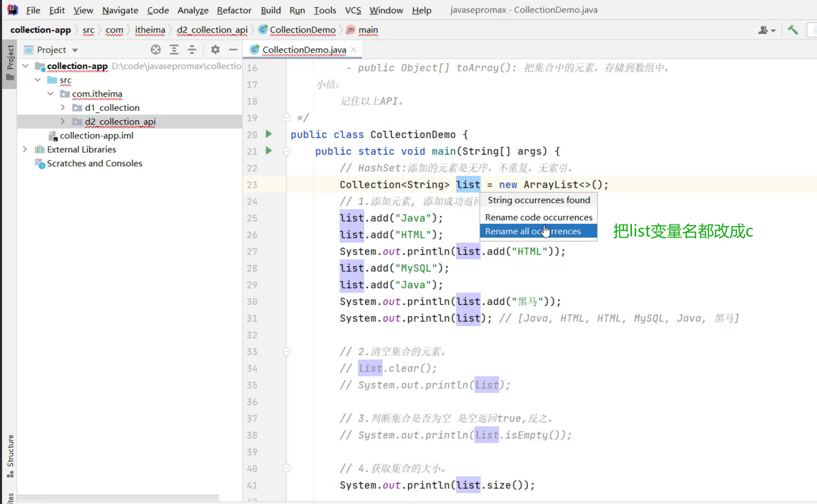Expand the d1_collection package
Viewport: 817px width, 504px height.
pyautogui.click(x=63, y=107)
